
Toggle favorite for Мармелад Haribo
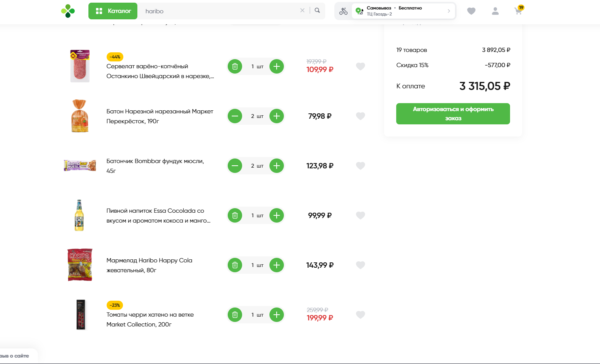coord(361,265)
